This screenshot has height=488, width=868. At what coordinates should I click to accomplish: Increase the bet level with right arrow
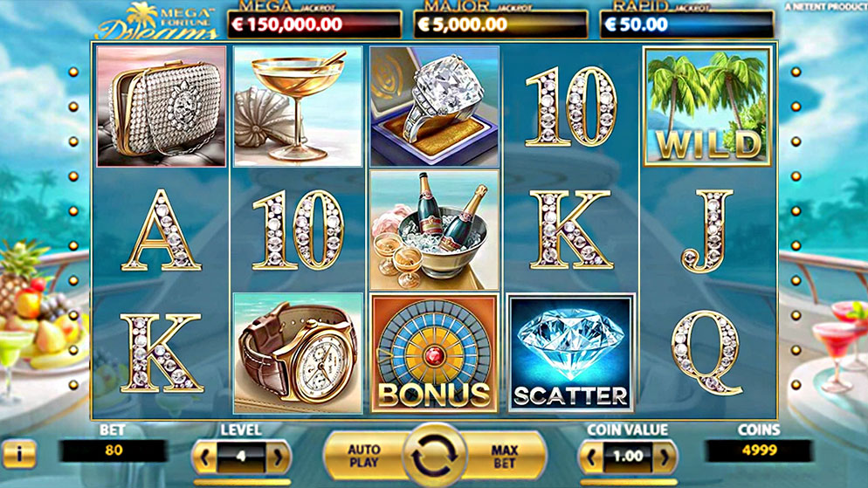pyautogui.click(x=278, y=457)
